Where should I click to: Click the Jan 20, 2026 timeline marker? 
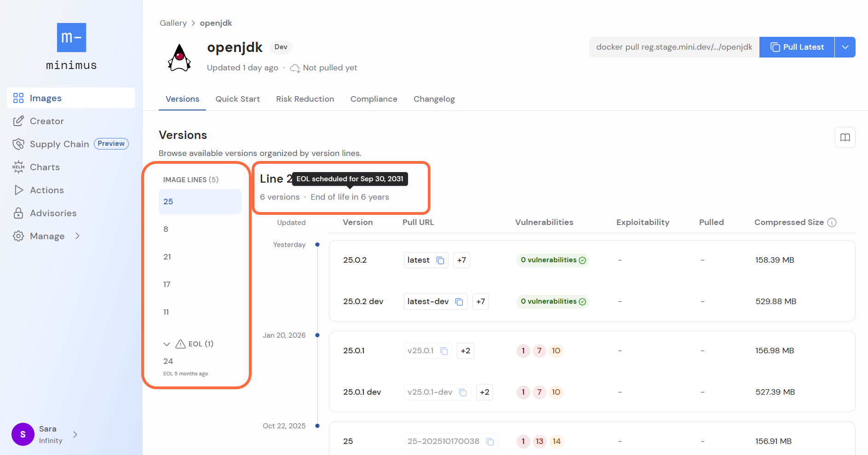tap(317, 335)
